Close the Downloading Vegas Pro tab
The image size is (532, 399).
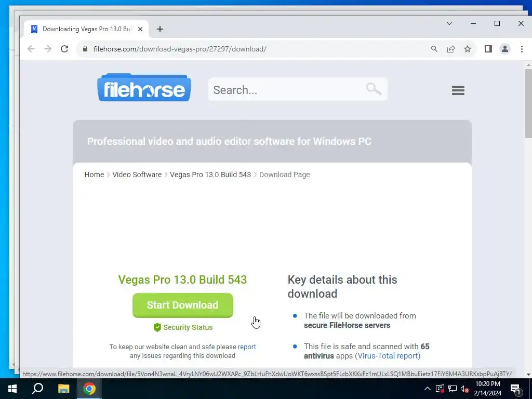pos(140,29)
